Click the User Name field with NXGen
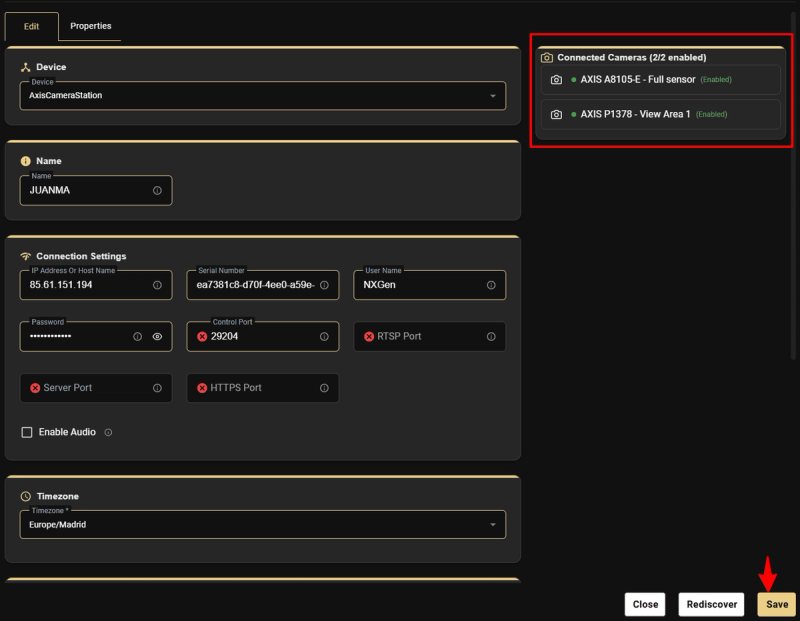 [x=430, y=285]
